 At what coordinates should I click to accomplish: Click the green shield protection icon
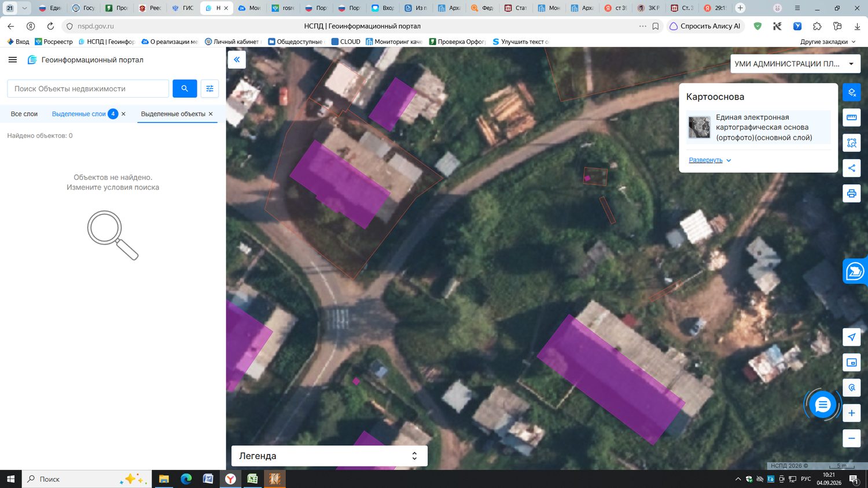click(757, 26)
